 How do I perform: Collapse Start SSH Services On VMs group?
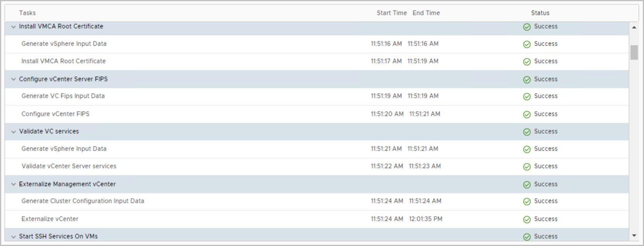(14, 237)
